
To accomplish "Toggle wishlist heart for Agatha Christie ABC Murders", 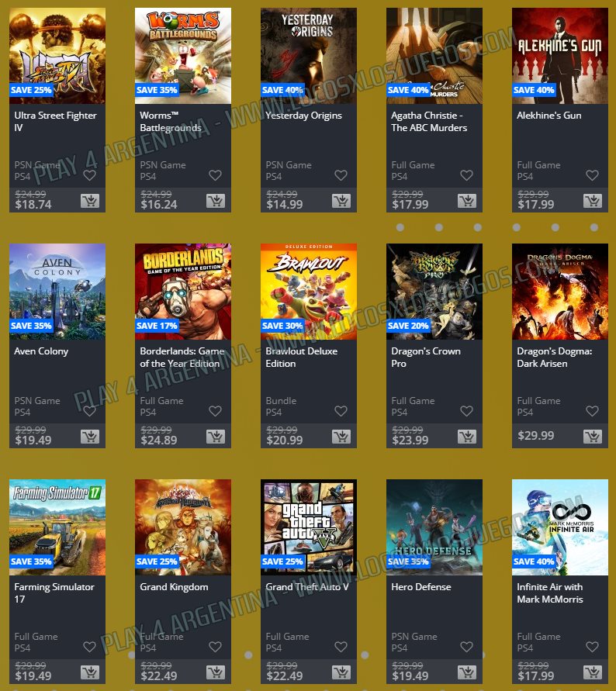I will pyautogui.click(x=466, y=175).
